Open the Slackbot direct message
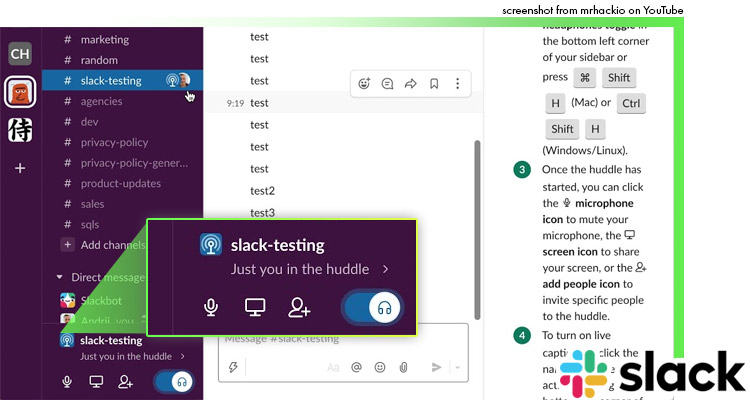The width and height of the screenshot is (750, 400). coord(101,301)
